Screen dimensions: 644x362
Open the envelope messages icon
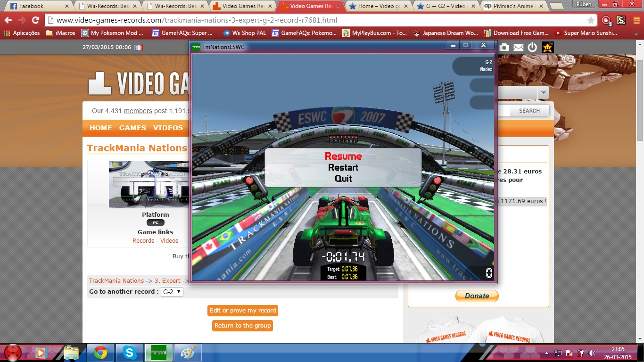pyautogui.click(x=518, y=47)
